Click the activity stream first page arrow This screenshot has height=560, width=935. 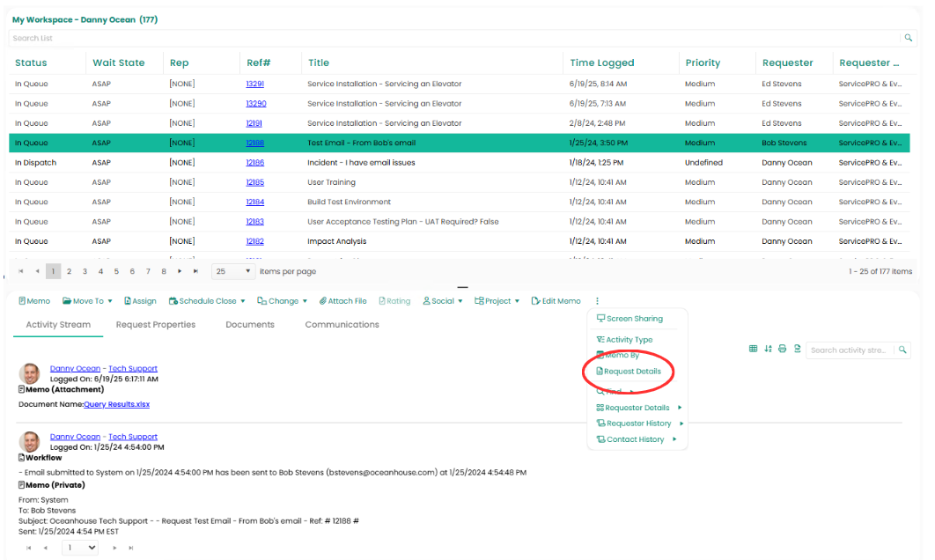[x=28, y=548]
